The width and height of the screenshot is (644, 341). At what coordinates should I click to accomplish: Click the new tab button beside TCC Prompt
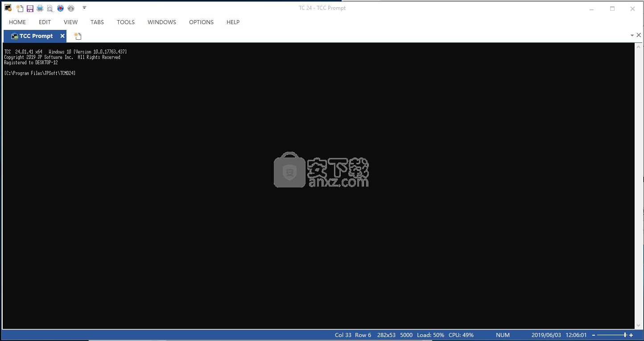coord(78,36)
